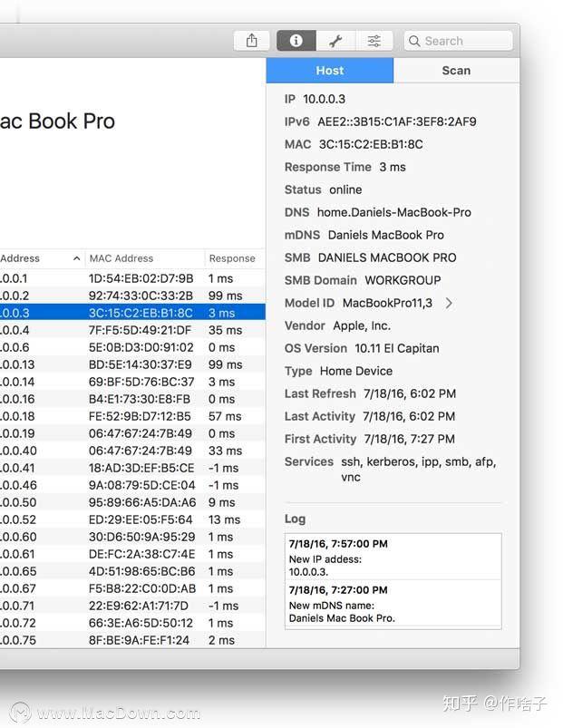563x728 pixels.
Task: Click the MAC Address column sort header
Action: click(x=118, y=257)
